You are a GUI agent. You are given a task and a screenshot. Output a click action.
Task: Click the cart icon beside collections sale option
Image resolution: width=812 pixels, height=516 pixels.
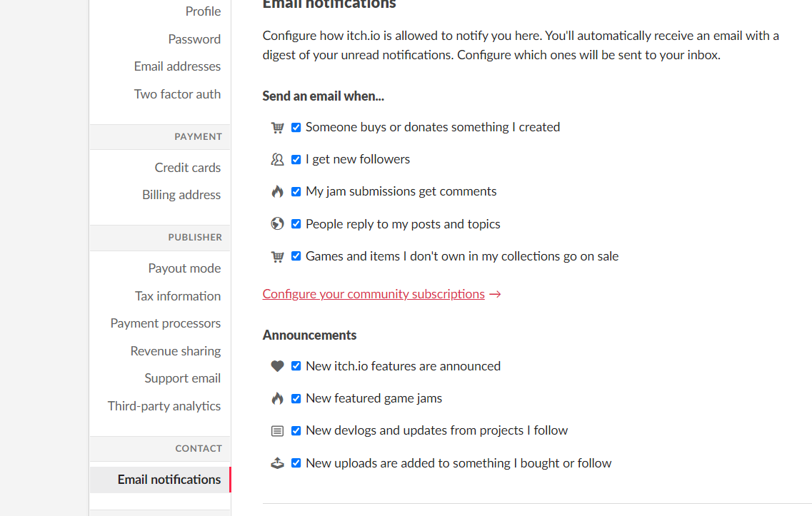[278, 257]
